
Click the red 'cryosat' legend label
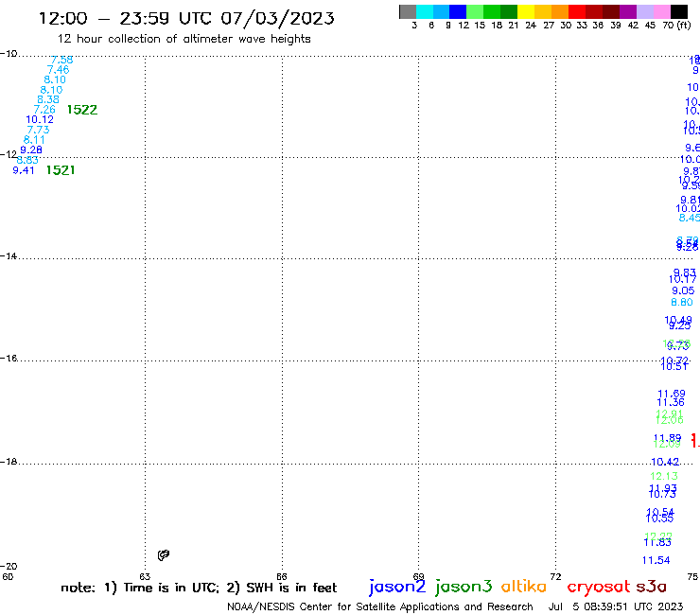[599, 587]
